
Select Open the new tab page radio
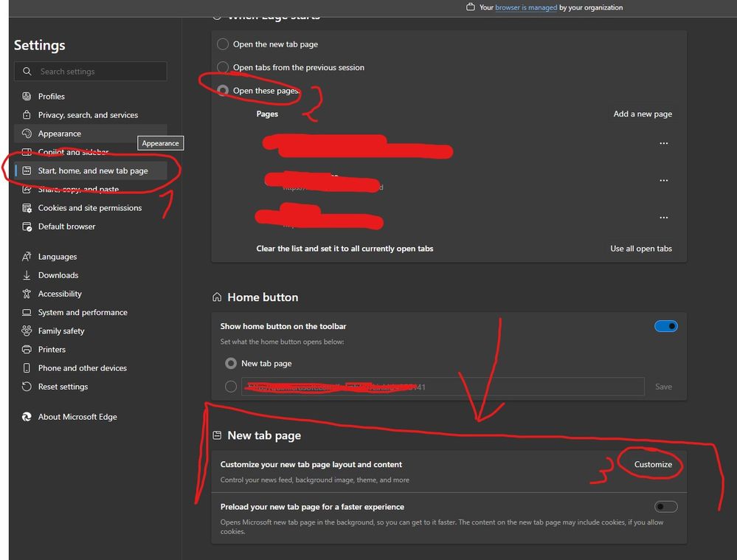click(x=223, y=44)
